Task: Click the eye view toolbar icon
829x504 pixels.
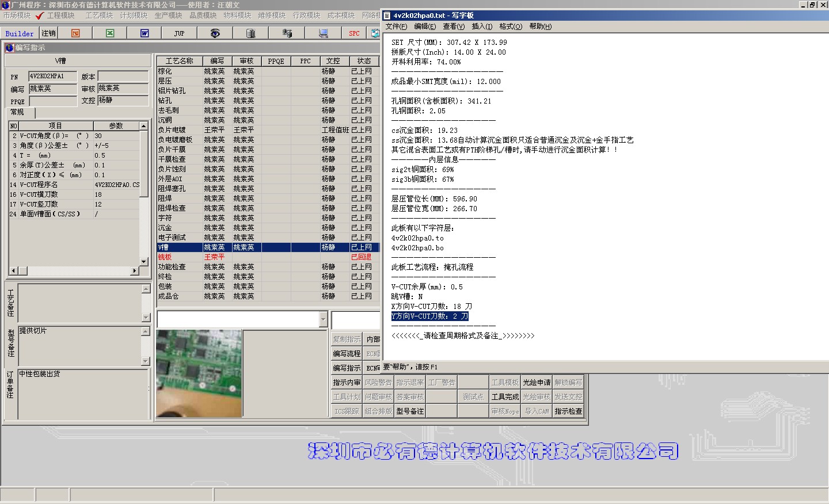Action: point(215,33)
